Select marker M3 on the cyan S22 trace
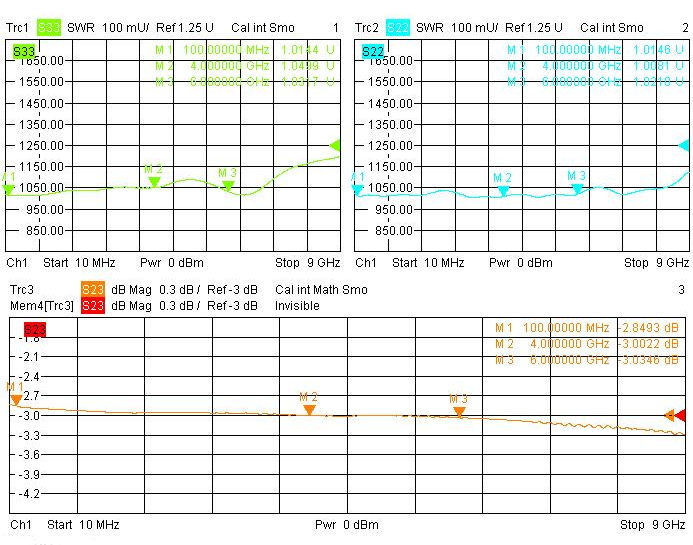Image resolution: width=693 pixels, height=545 pixels. tap(577, 188)
